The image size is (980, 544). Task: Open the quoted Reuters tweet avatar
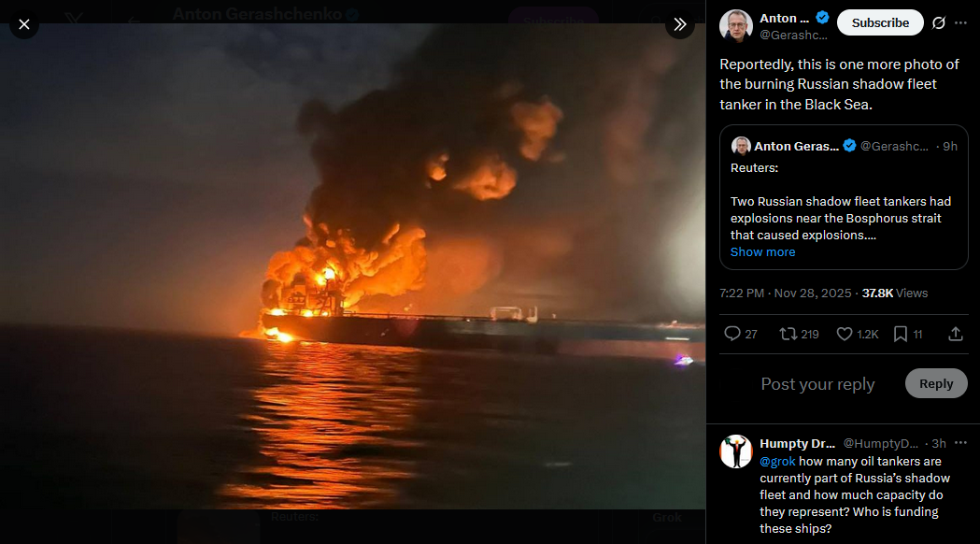741,146
